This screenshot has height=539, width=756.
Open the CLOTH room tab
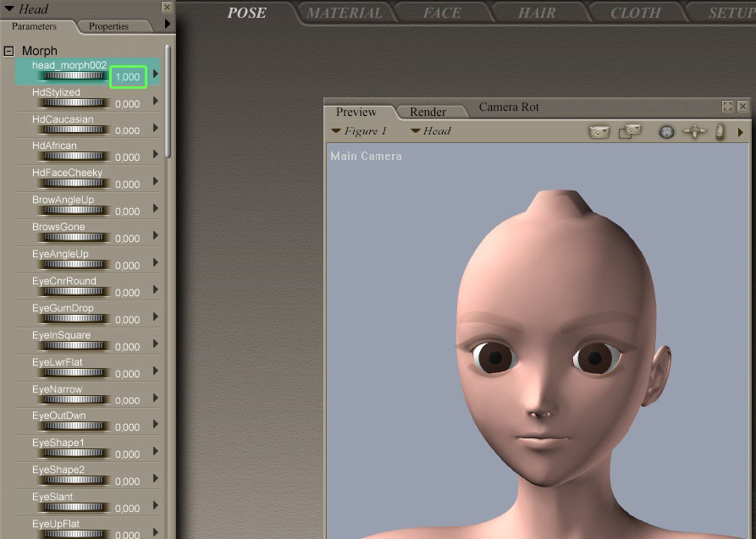pos(636,13)
